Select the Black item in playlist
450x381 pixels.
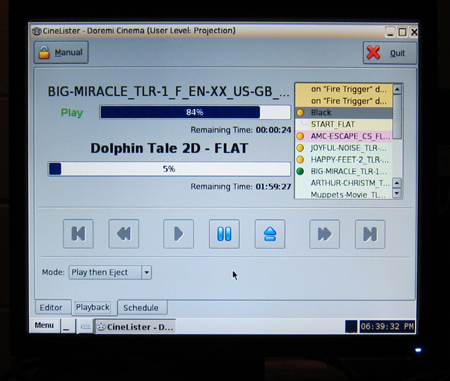[344, 112]
